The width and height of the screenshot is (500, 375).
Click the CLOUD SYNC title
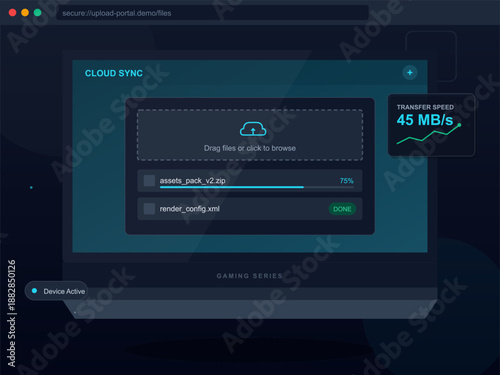coord(114,73)
